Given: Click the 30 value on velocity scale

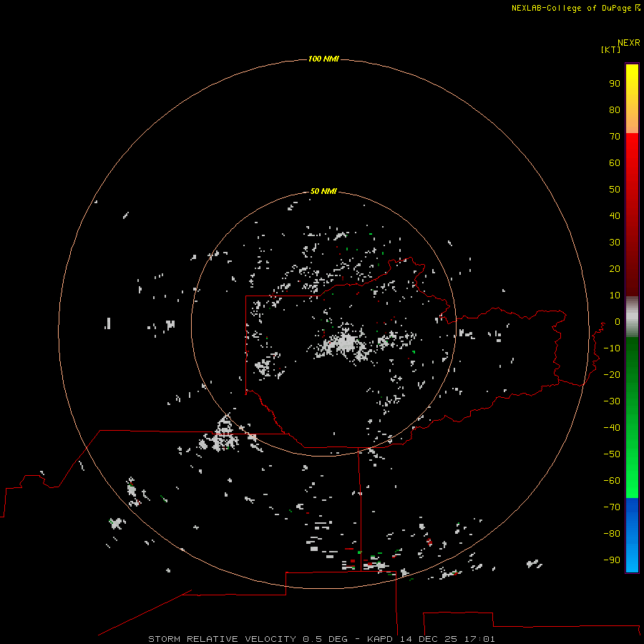Looking at the screenshot, I should point(615,243).
